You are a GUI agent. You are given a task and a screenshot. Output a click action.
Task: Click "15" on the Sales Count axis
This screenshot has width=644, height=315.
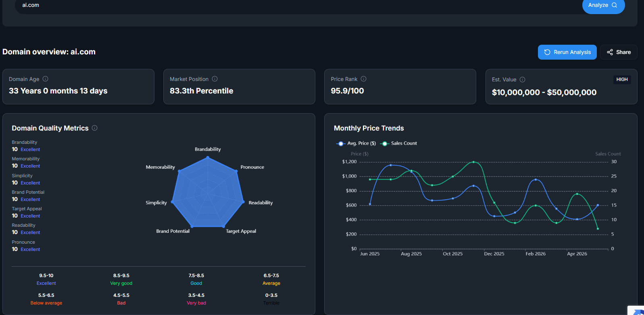[x=614, y=205]
